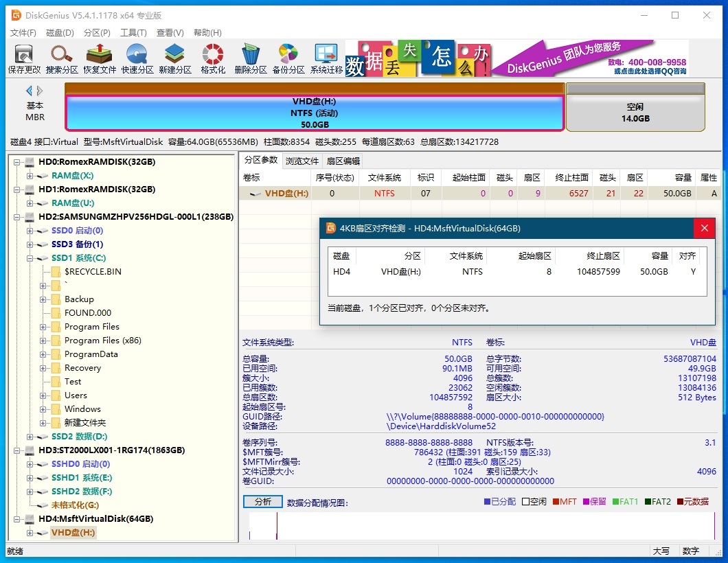Screen dimensions: 728x563
Task: Start 快速分区 quick partition
Action: [x=137, y=59]
